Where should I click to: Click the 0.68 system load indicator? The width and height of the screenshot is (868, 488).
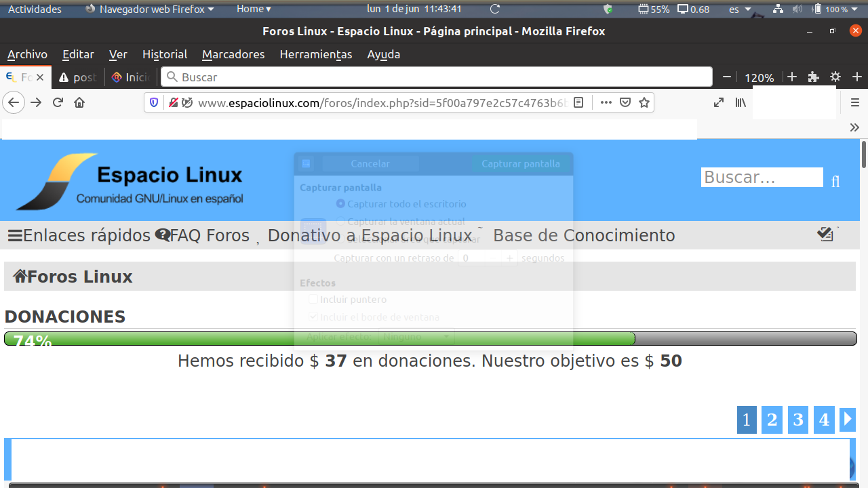pyautogui.click(x=694, y=9)
